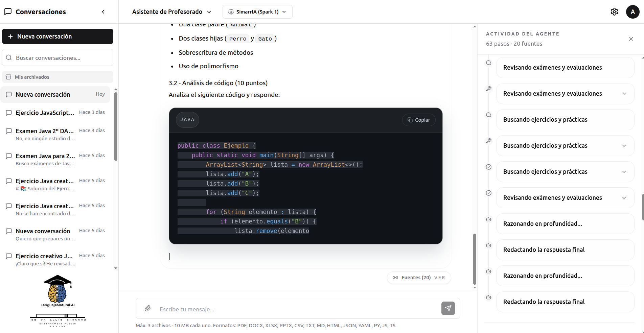This screenshot has width=644, height=333.
Task: Click the user avatar 'A'
Action: (632, 12)
